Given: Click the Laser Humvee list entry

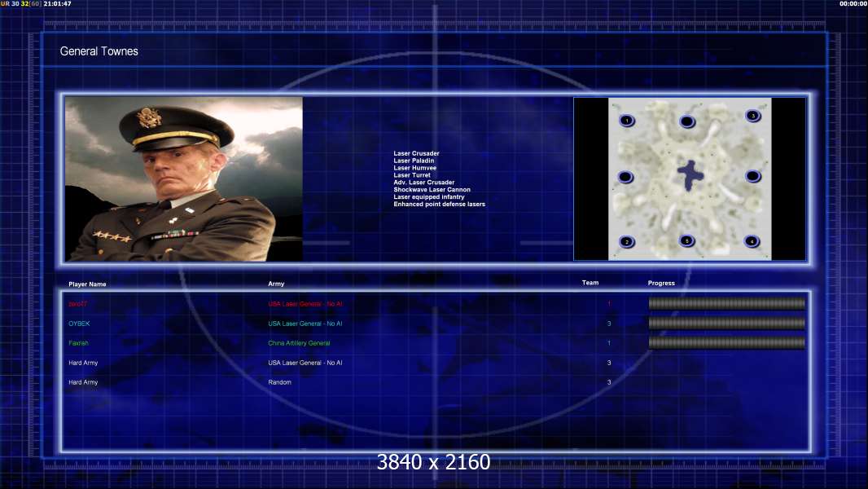Looking at the screenshot, I should pyautogui.click(x=415, y=168).
